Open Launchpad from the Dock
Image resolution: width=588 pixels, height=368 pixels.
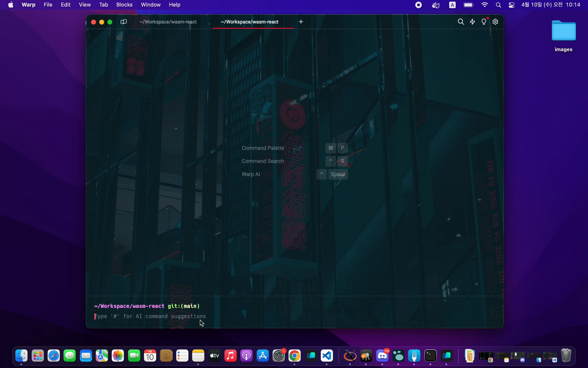pyautogui.click(x=38, y=356)
